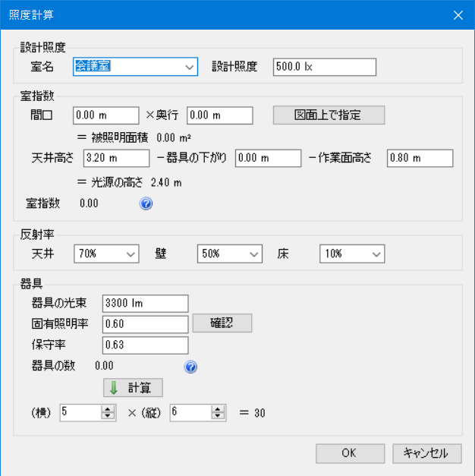The height and width of the screenshot is (476, 475).
Task: Click the 器具の下がり 0.00 m field
Action: [x=268, y=158]
